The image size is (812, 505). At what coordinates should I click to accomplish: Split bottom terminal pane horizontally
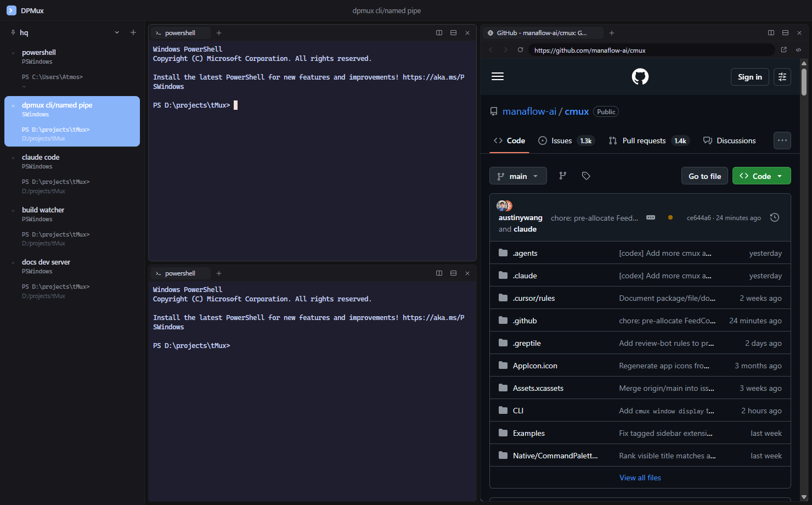coord(453,273)
